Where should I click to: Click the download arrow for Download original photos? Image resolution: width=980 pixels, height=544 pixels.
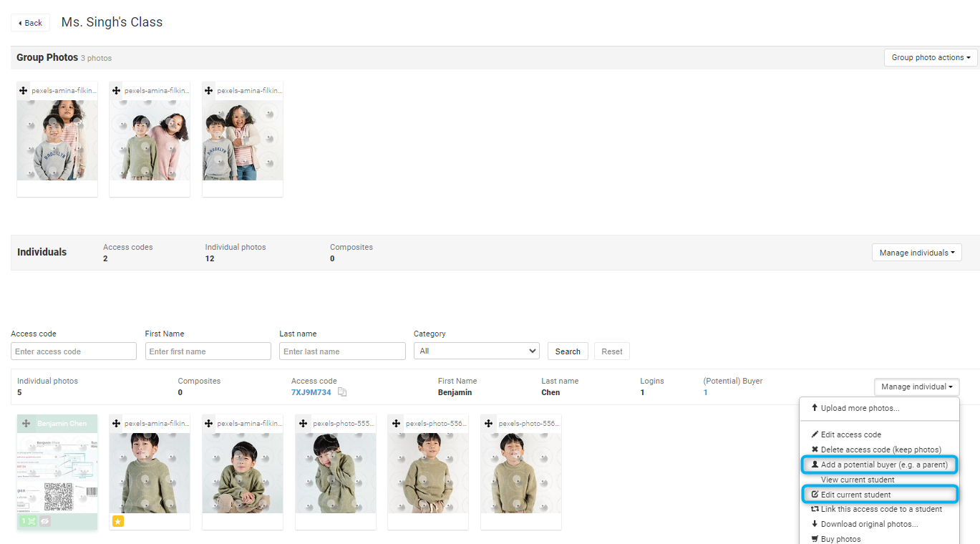click(815, 524)
